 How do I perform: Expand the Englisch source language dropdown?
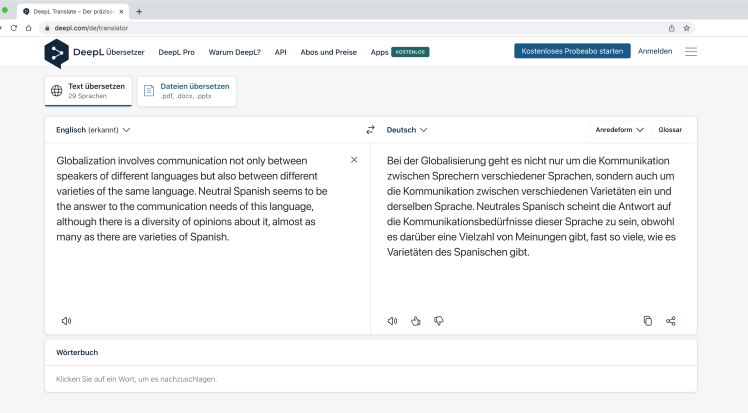point(93,130)
